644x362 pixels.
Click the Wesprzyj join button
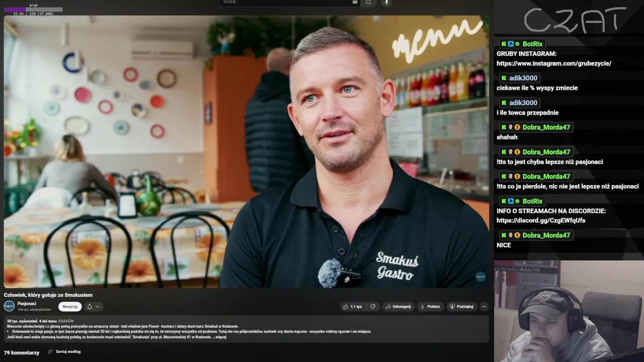coord(70,307)
